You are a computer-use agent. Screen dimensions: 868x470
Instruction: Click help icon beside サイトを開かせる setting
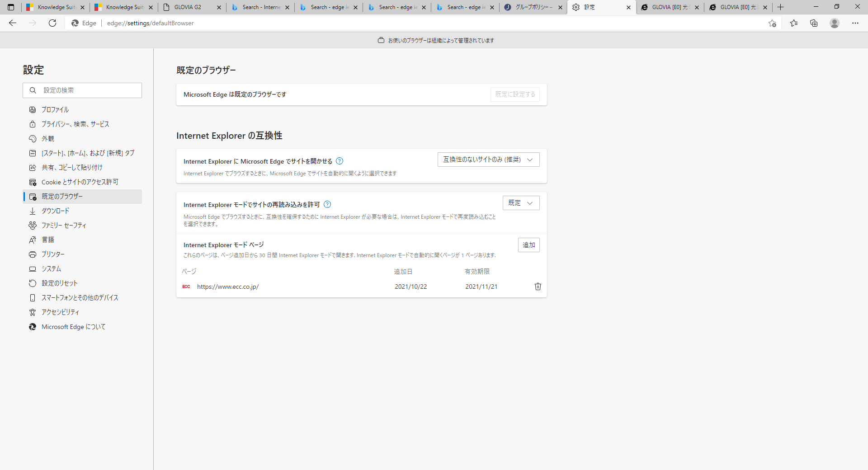pyautogui.click(x=340, y=161)
